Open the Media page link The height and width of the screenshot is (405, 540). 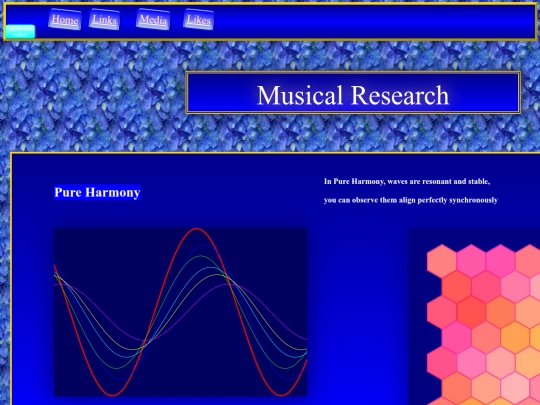pos(153,19)
